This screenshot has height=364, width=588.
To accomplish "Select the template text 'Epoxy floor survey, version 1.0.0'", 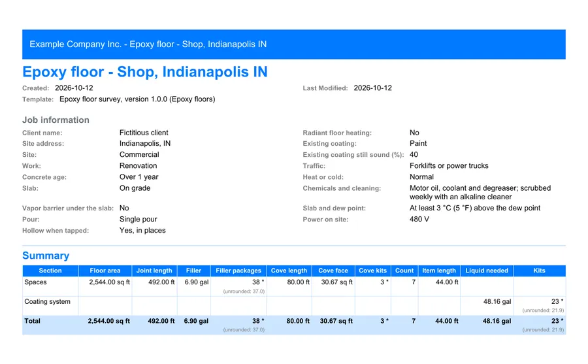I will point(113,99).
